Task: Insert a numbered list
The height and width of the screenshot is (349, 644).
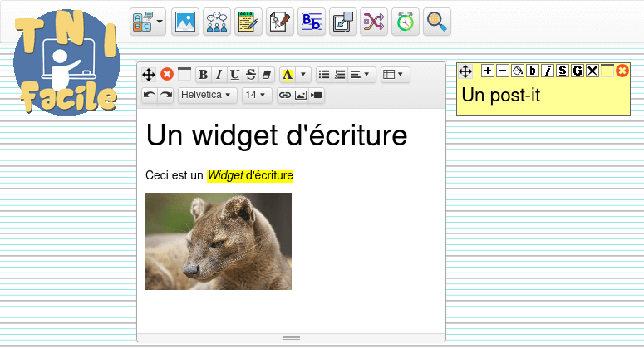Action: [340, 75]
